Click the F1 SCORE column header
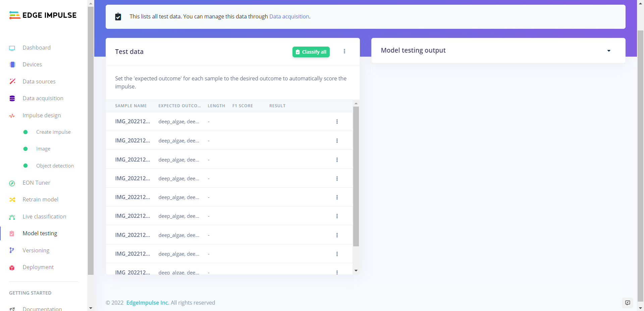The width and height of the screenshot is (644, 311). pos(243,106)
